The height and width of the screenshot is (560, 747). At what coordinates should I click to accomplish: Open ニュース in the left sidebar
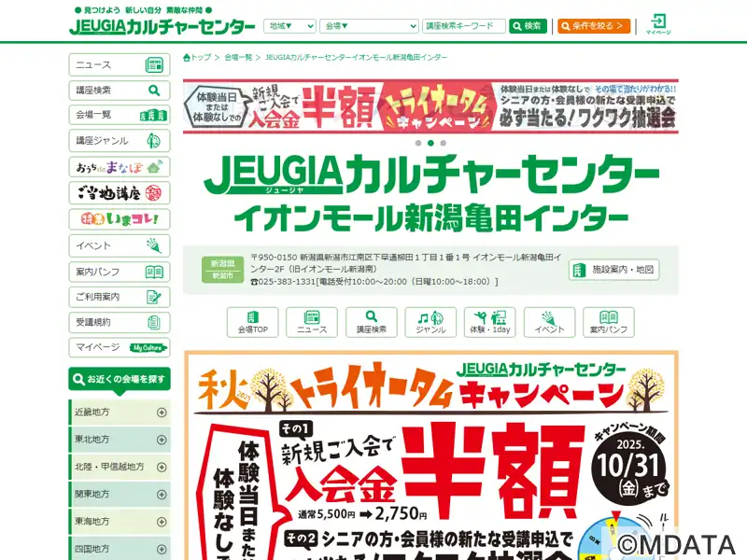(120, 64)
